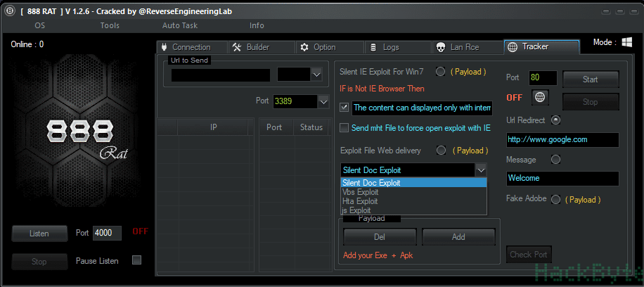The width and height of the screenshot is (644, 287).
Task: Expand the Port 3389 dropdown
Action: click(323, 101)
